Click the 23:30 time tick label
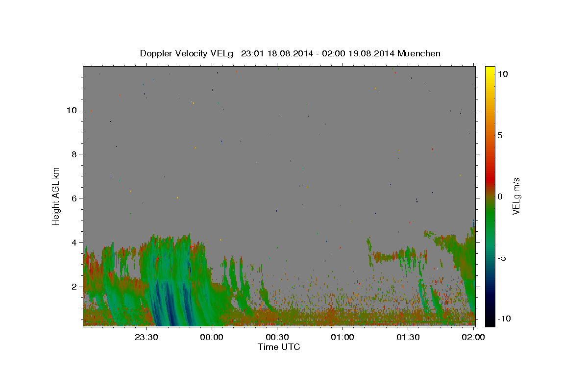This screenshot has height=392, width=588. pos(146,337)
